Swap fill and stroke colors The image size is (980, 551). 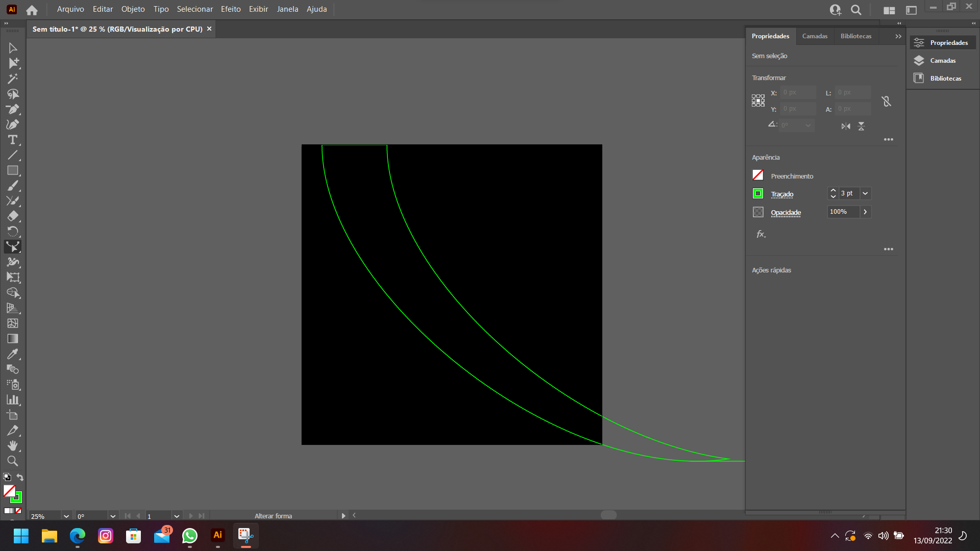[20, 478]
